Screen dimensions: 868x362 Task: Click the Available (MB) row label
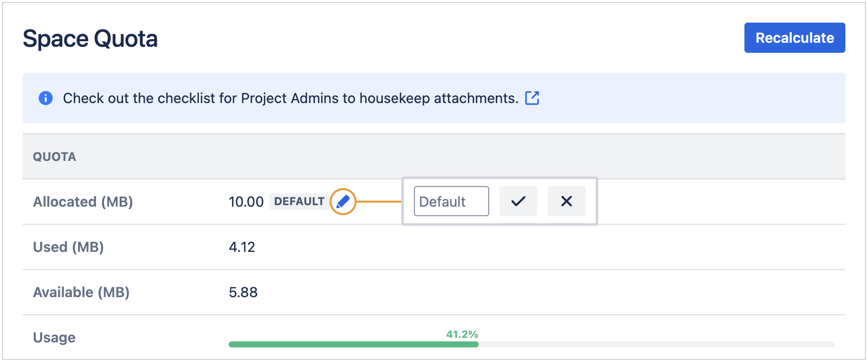point(81,292)
